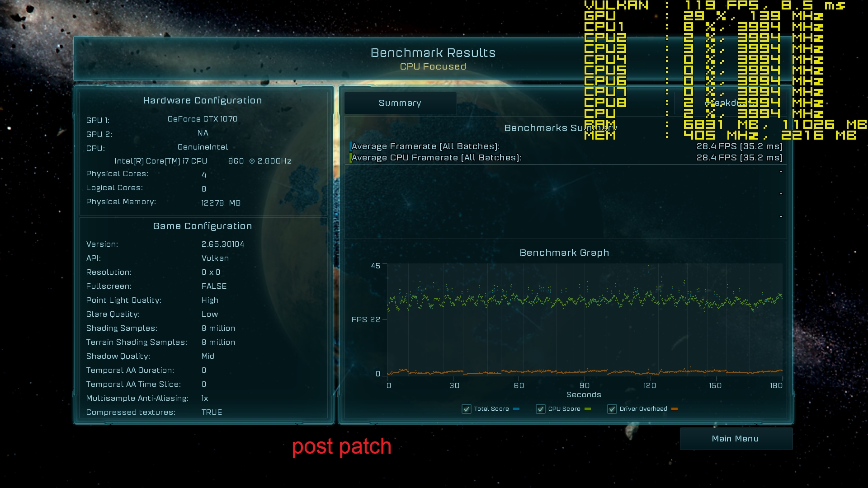868x488 pixels.
Task: Select the Average CPU Framerate result value
Action: 739,158
